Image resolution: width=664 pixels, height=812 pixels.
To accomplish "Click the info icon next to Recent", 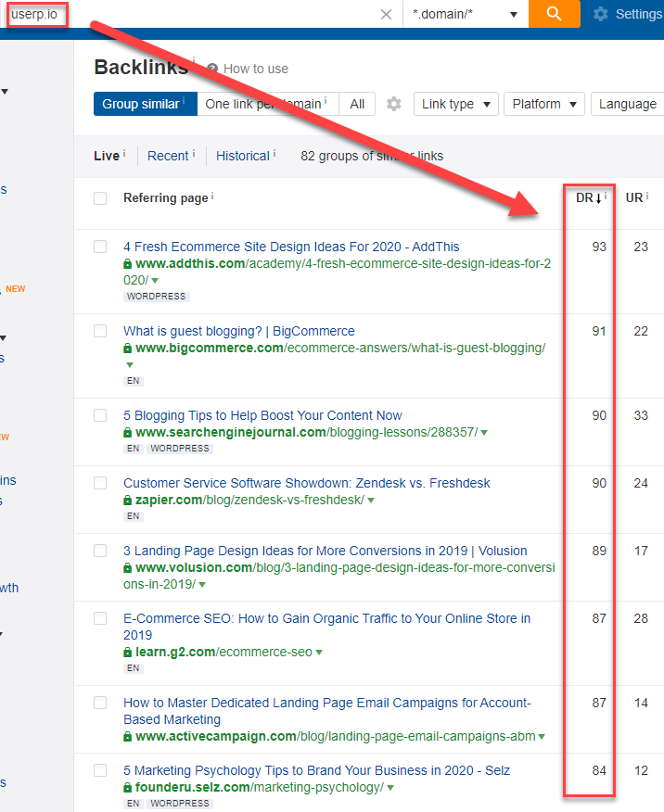I will click(x=194, y=153).
